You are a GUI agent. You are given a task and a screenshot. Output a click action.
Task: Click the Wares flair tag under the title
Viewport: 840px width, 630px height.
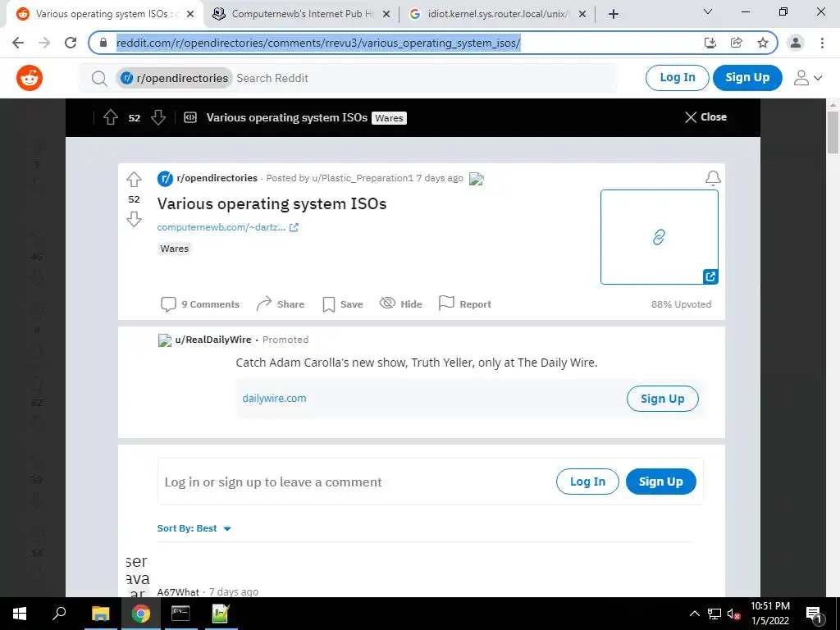[x=175, y=249]
